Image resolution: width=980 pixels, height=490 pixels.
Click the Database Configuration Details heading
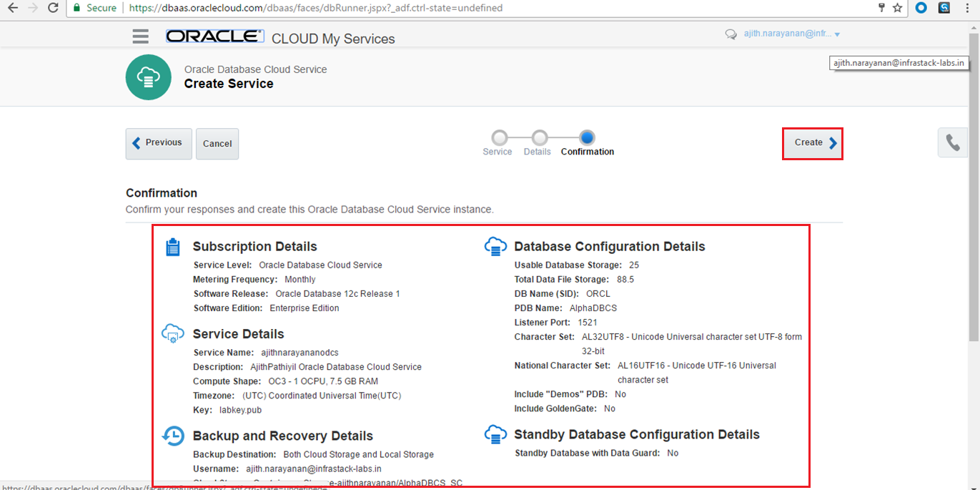(610, 247)
